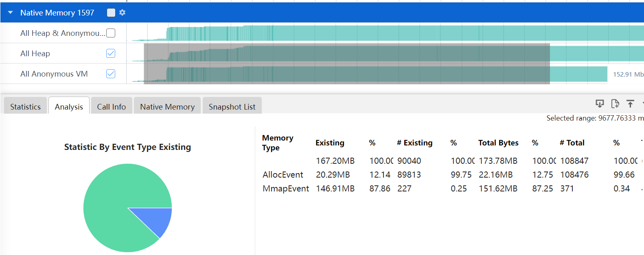Switch to the Statistics tab
The image size is (644, 255).
[25, 107]
